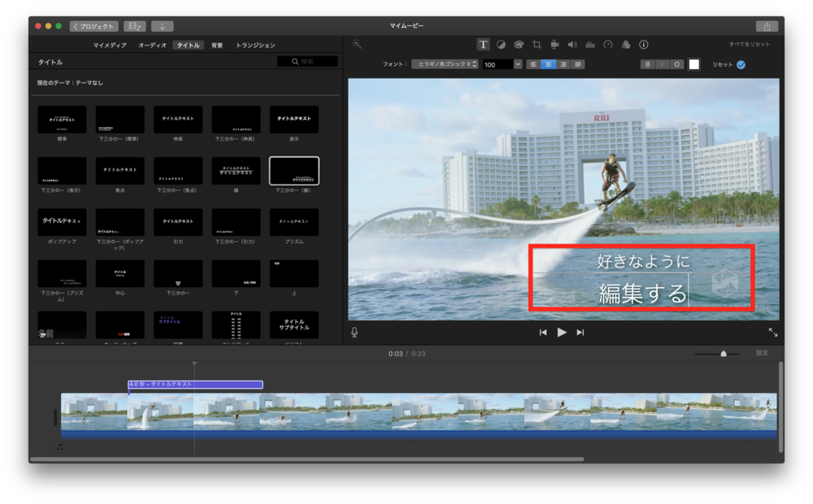Click the music note background audio well
Screen dimensions: 813x504
[x=60, y=446]
